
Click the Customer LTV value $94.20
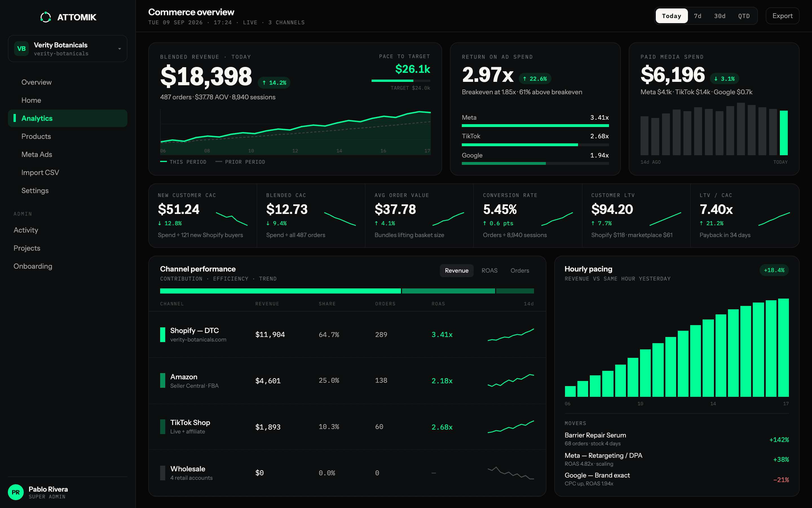point(612,209)
